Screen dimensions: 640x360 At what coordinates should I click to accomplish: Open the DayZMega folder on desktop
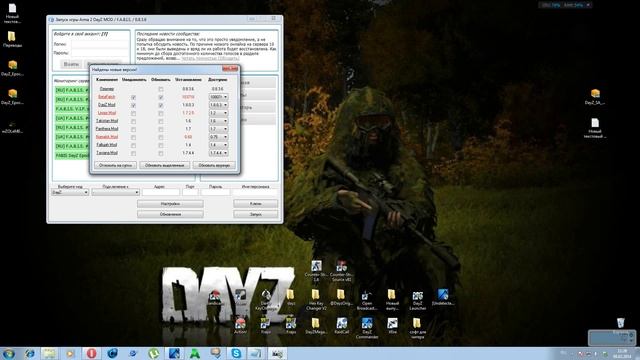[x=316, y=327]
